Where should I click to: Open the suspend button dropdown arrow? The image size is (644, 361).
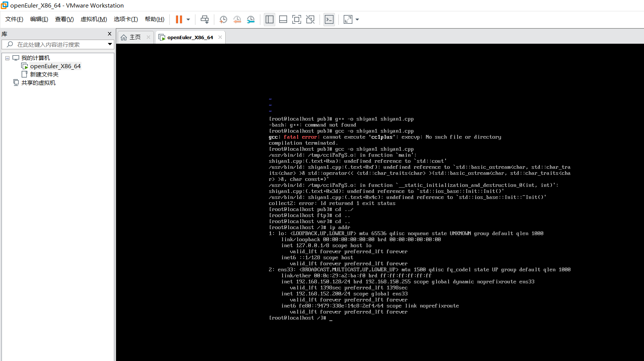pyautogui.click(x=188, y=19)
